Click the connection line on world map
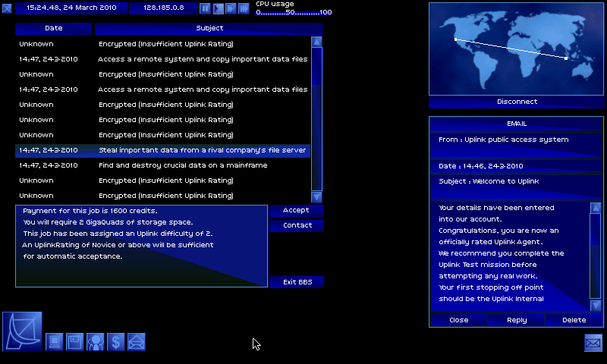The height and width of the screenshot is (364, 607). (x=511, y=49)
